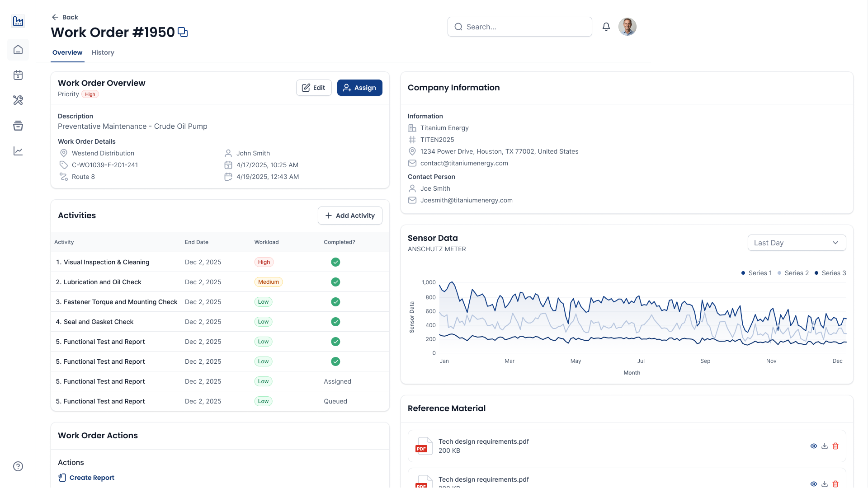Open the calendar section in the sidebar
This screenshot has height=488, width=868.
point(18,75)
